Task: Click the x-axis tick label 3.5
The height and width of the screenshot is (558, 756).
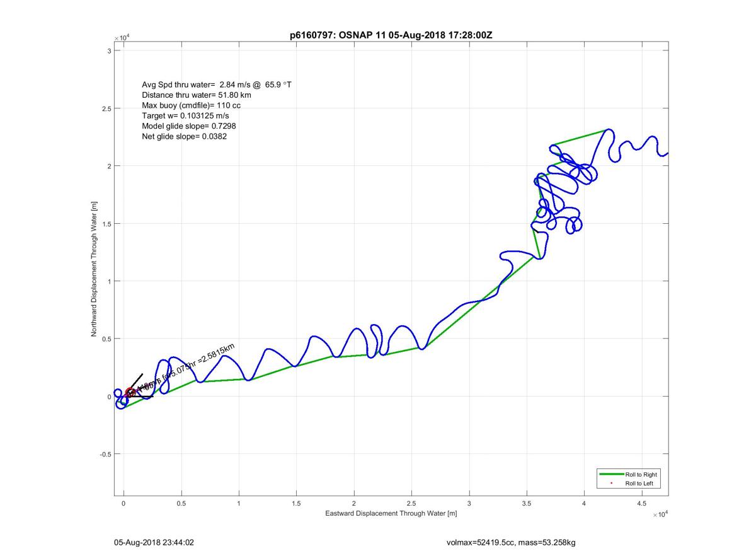Action: tap(527, 504)
